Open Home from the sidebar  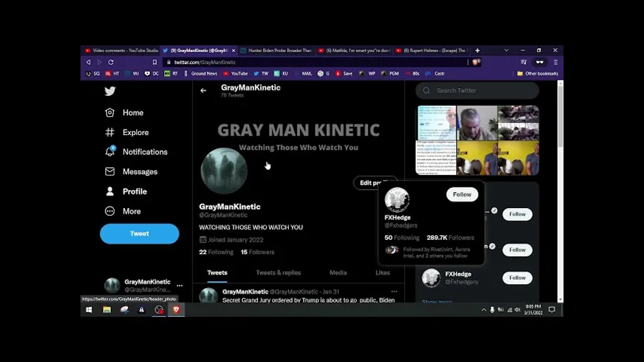click(x=124, y=113)
